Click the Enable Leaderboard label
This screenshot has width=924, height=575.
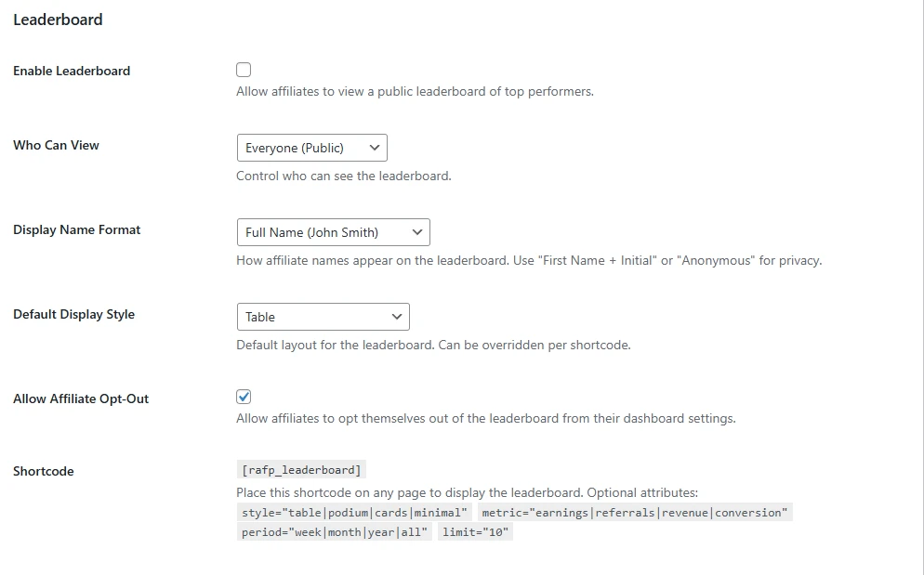click(71, 71)
